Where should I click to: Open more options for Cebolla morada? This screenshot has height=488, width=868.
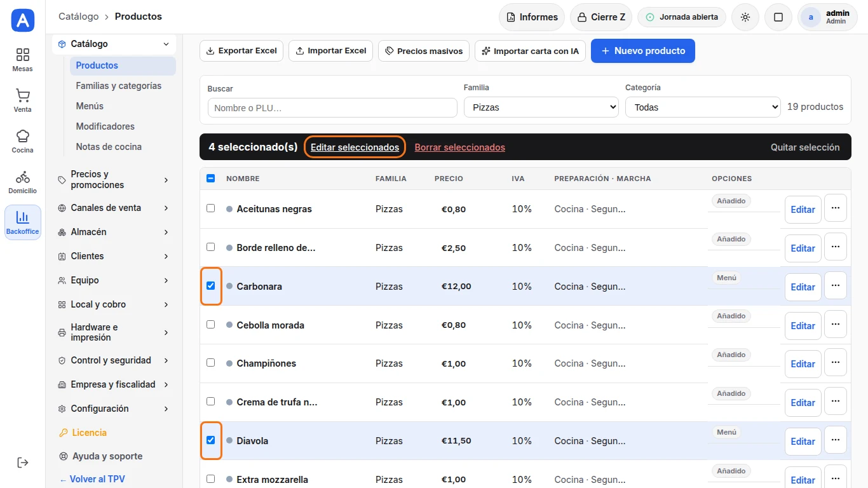coord(836,324)
